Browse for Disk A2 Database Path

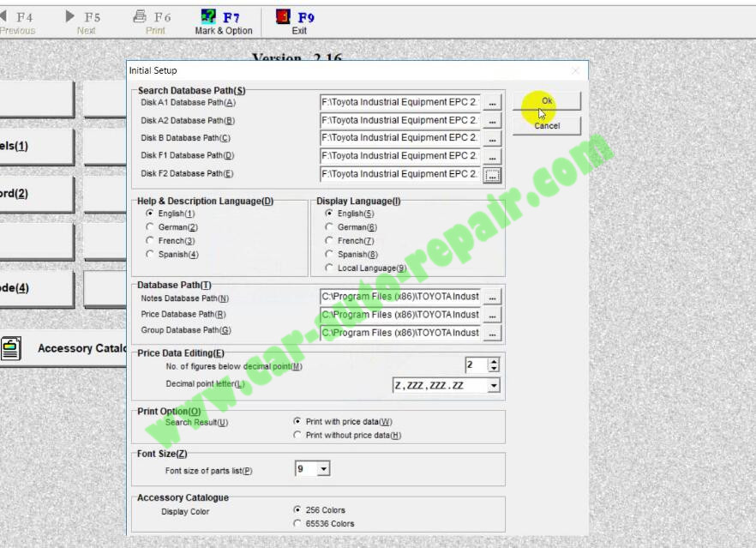pyautogui.click(x=492, y=121)
